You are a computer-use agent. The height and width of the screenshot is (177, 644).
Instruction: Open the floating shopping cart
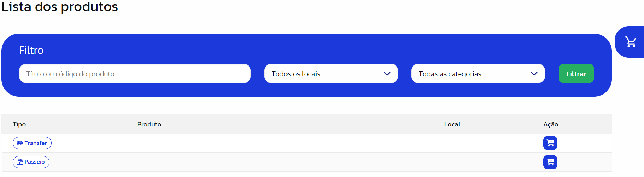tap(631, 42)
